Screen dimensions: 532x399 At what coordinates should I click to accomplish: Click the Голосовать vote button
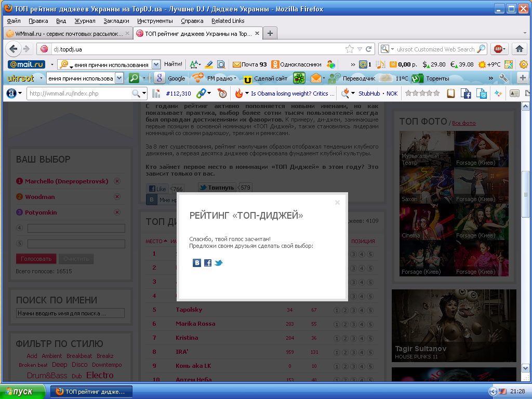(36, 259)
